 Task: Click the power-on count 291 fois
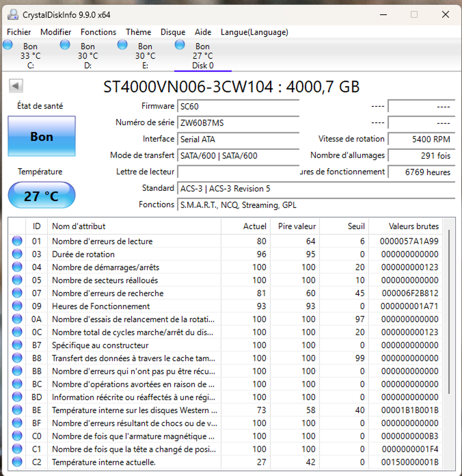(x=422, y=156)
